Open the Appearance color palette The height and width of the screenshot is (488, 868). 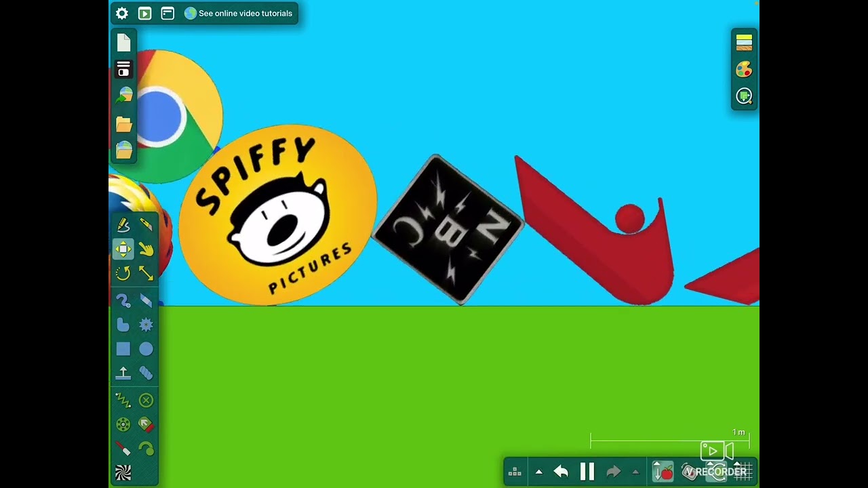click(744, 69)
